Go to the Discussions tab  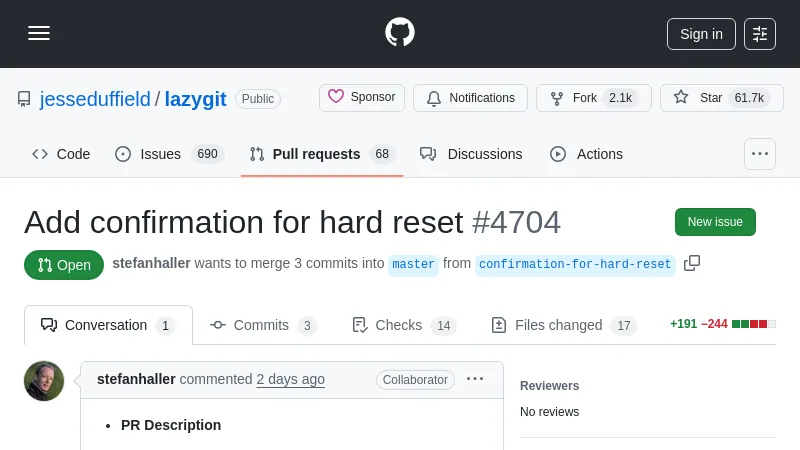(x=471, y=154)
